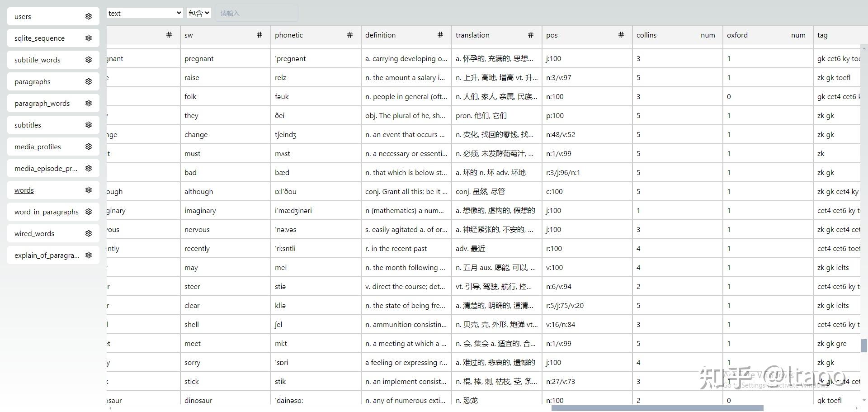Focus the 请输入 filter input field
The width and height of the screenshot is (868, 412).
click(x=256, y=13)
